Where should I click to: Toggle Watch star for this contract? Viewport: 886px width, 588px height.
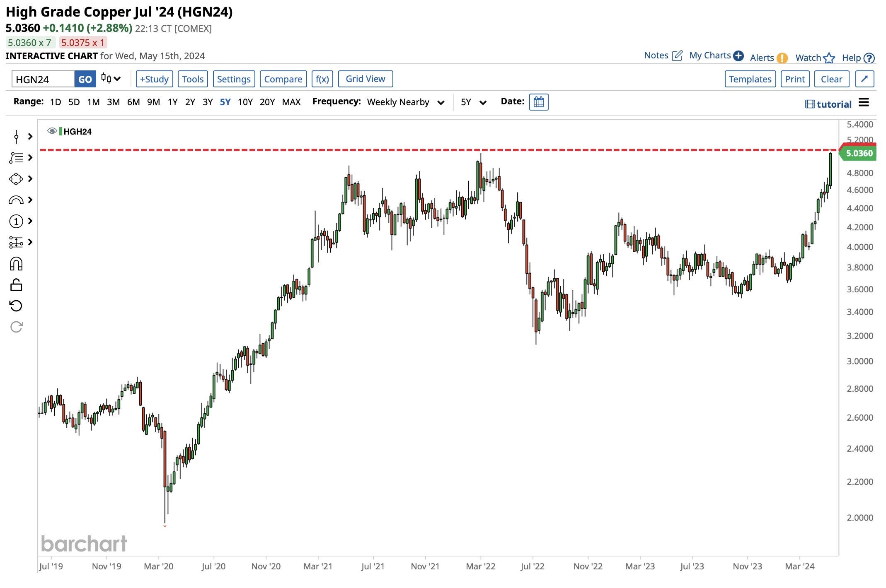829,58
